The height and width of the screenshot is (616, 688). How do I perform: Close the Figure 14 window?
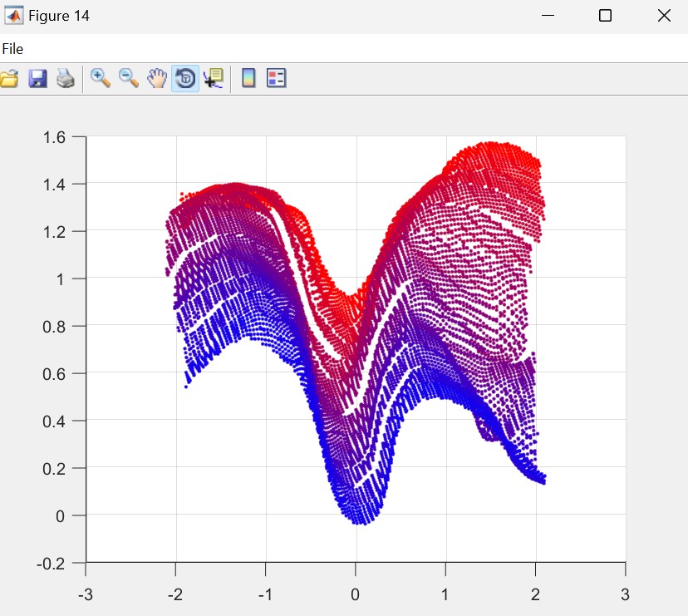(664, 16)
